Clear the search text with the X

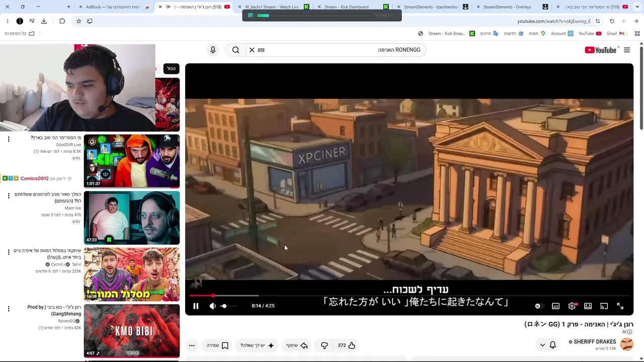pos(252,50)
